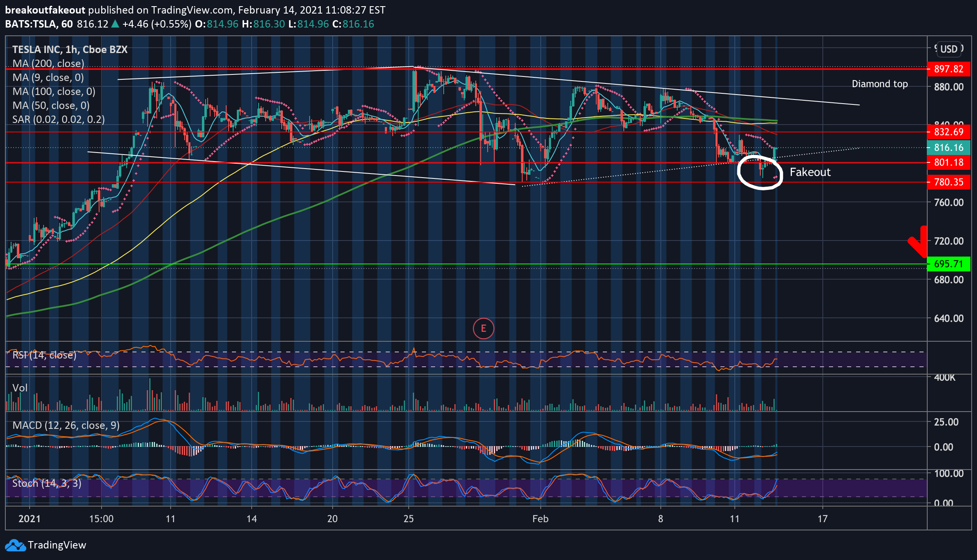
Task: Click the 801.18 red price label
Action: pos(949,162)
